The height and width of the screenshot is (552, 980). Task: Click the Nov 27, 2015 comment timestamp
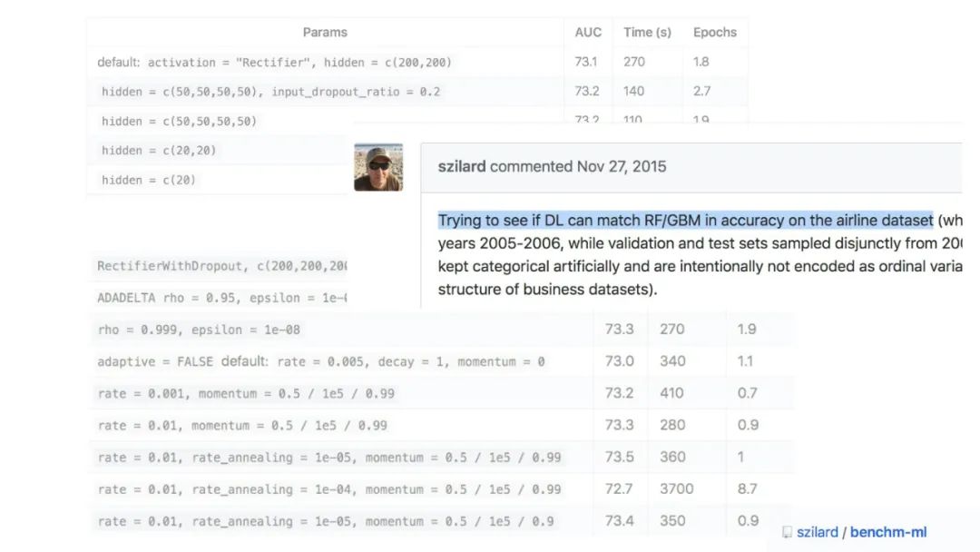(x=622, y=166)
